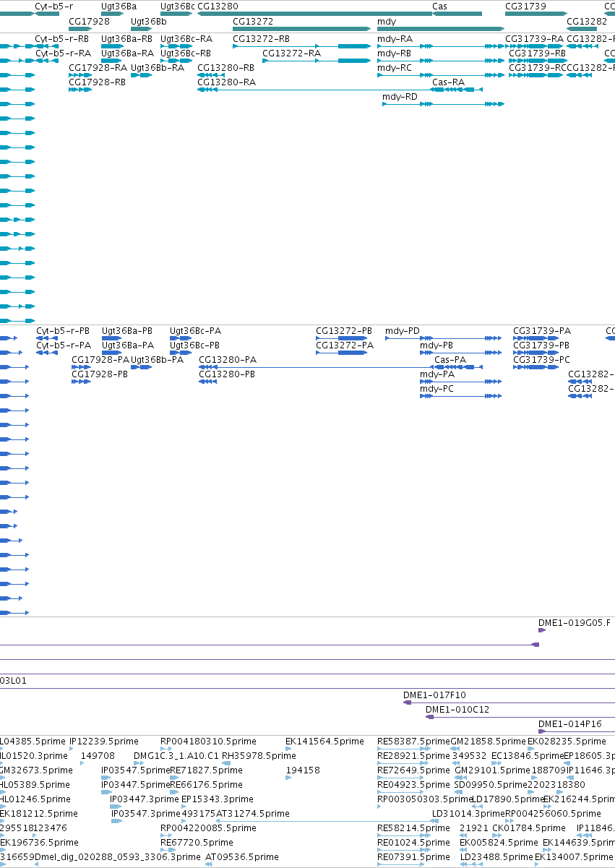615x868 pixels.
Task: Select the CG17928 gene label
Action: (x=89, y=21)
